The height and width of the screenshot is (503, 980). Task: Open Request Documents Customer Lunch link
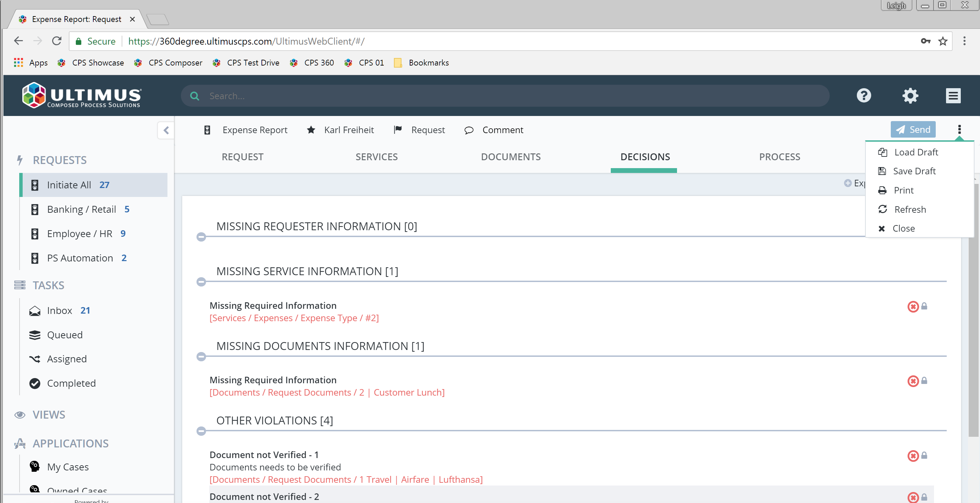click(327, 393)
